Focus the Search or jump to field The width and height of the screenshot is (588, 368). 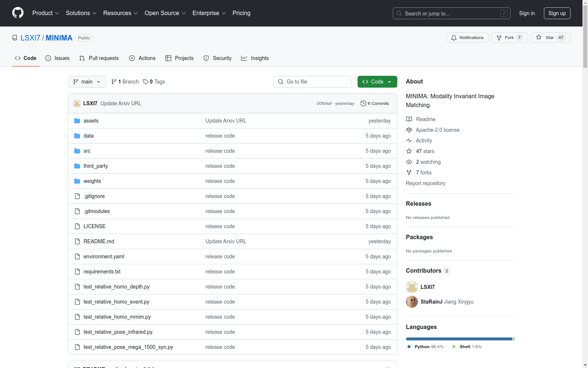(452, 13)
